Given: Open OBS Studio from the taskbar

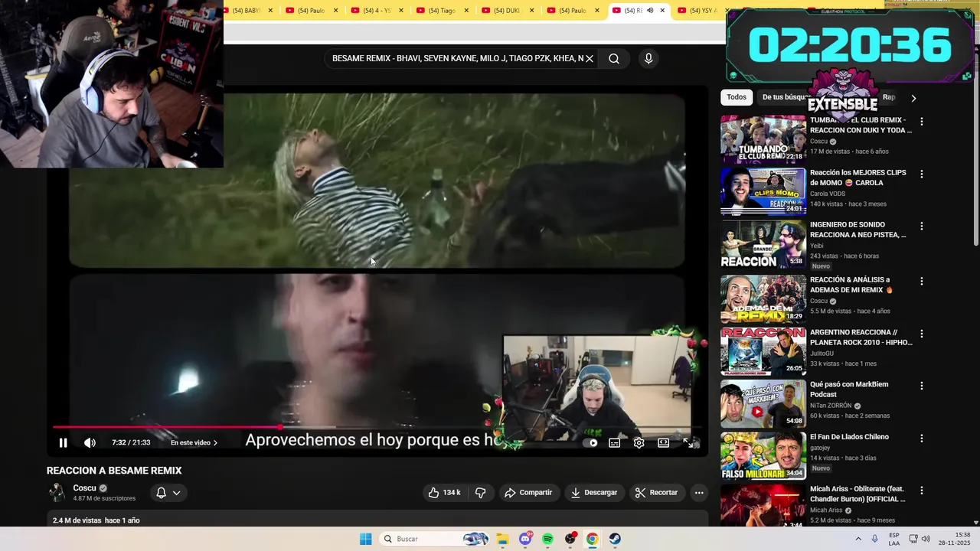Looking at the screenshot, I should point(570,539).
